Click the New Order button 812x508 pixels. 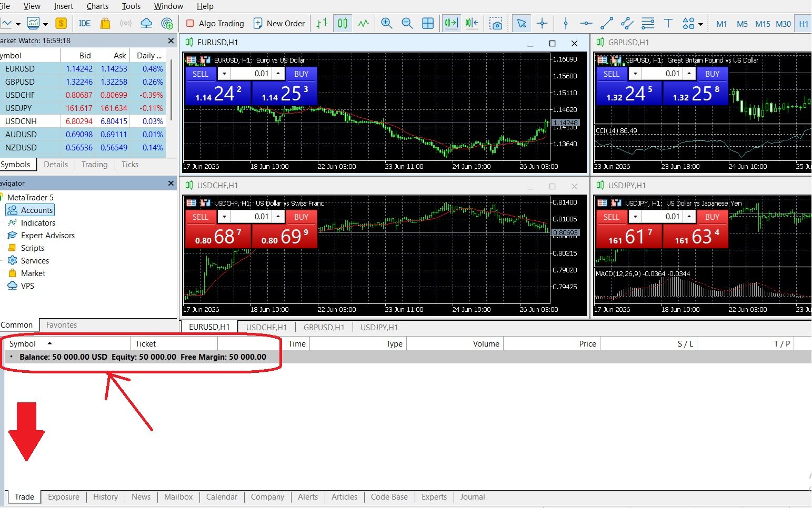(x=279, y=23)
